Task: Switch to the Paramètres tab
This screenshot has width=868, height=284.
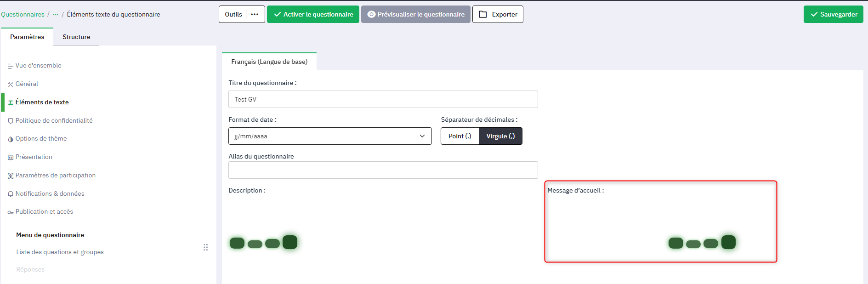Action: point(27,37)
